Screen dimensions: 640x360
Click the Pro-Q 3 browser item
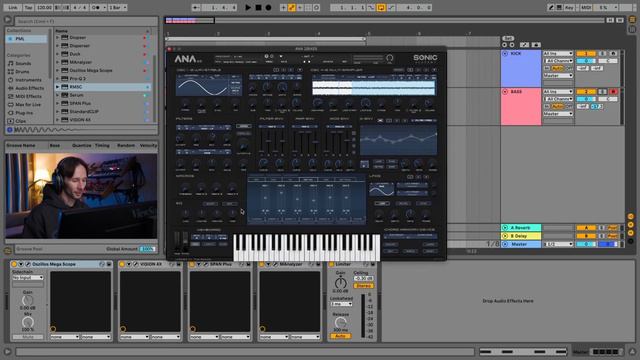(x=78, y=78)
